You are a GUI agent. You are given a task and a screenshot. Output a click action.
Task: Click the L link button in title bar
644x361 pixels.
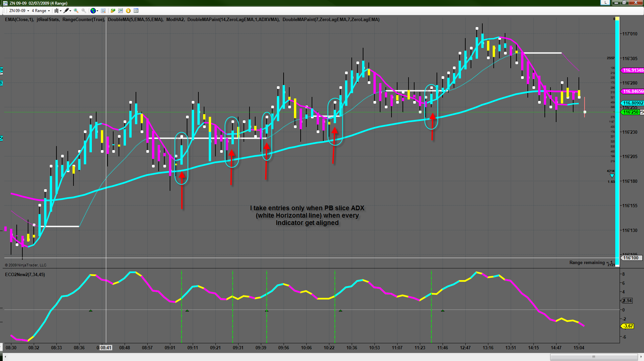[605, 3]
